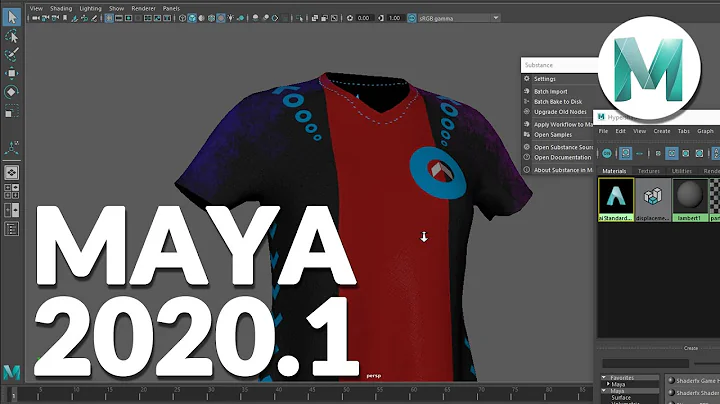Open the Lighting panel menu
This screenshot has height=404, width=720.
[90, 8]
